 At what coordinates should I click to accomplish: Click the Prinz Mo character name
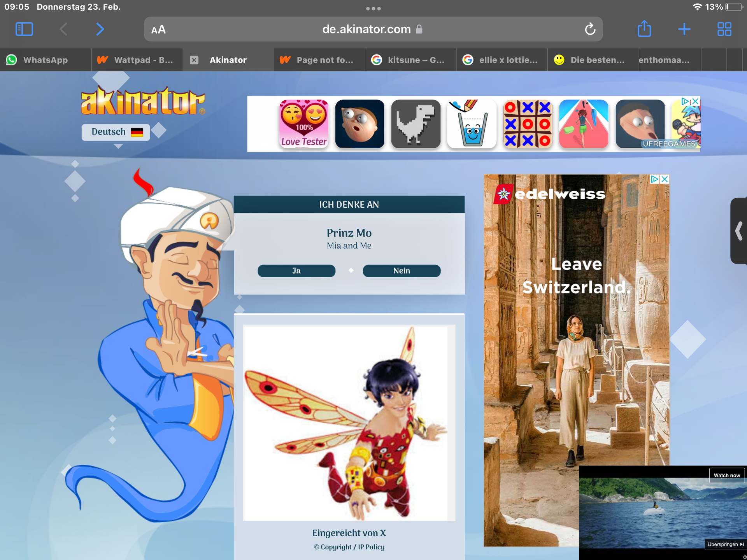click(x=349, y=233)
